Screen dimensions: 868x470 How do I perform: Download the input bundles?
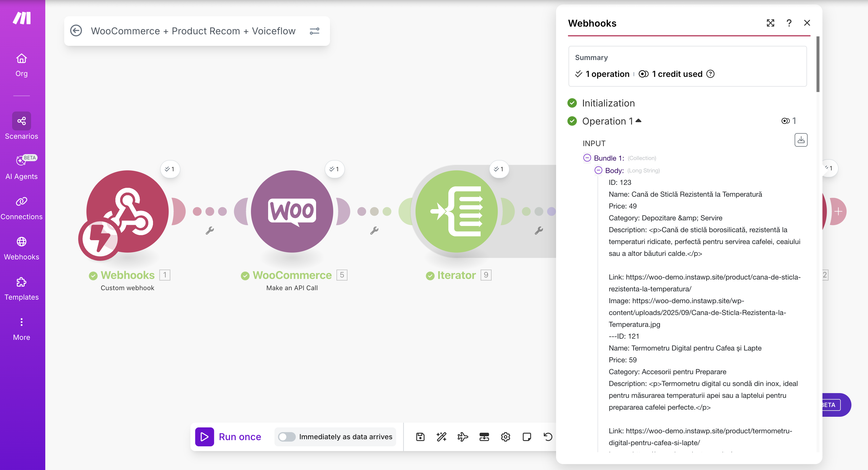(801, 140)
